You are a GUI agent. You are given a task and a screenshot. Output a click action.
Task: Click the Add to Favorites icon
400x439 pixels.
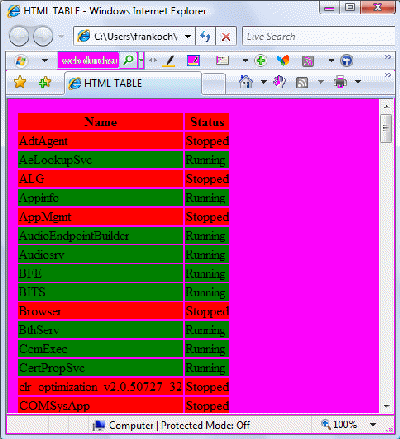(x=45, y=82)
